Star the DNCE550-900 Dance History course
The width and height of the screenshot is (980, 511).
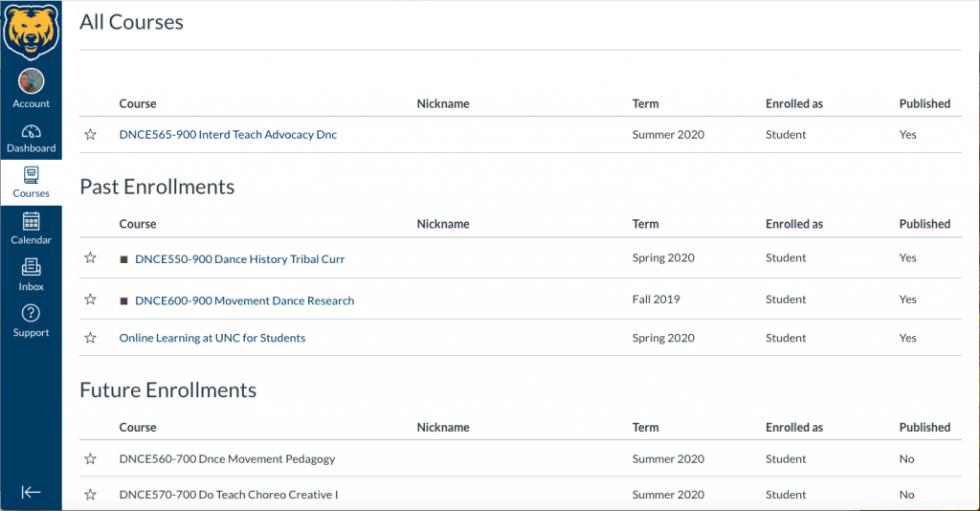pyautogui.click(x=91, y=257)
